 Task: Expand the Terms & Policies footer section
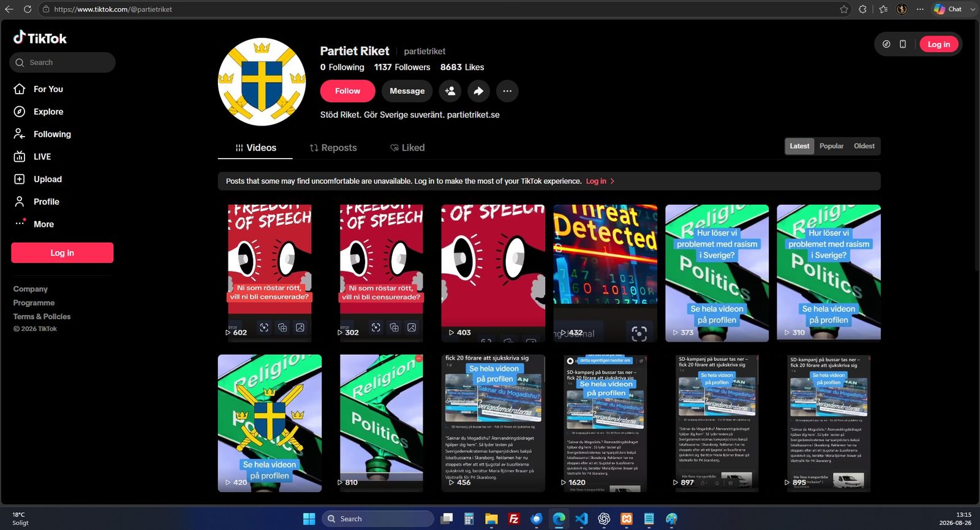pos(42,316)
